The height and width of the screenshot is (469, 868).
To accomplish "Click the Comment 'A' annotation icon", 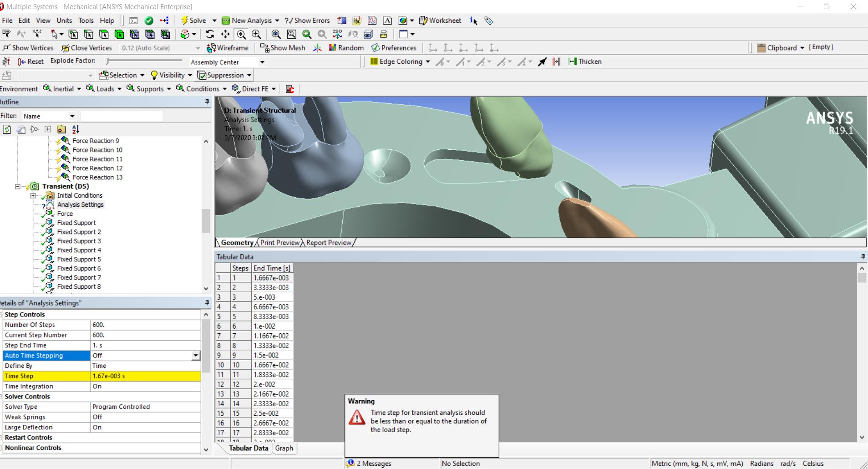I will coord(387,20).
